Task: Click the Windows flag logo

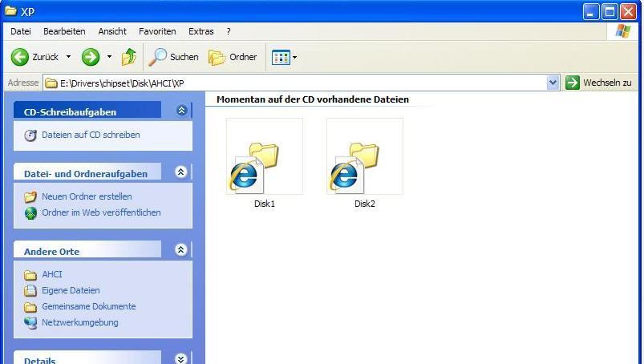Action: pyautogui.click(x=622, y=31)
